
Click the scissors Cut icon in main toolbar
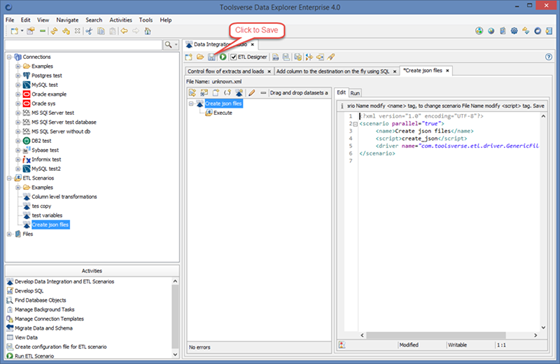pos(89,31)
